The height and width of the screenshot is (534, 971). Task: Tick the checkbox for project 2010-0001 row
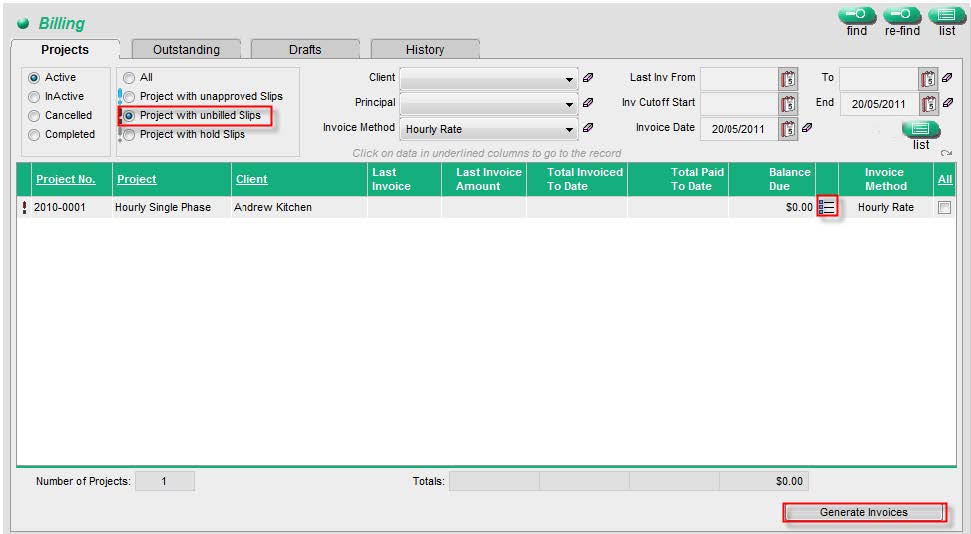pyautogui.click(x=944, y=208)
